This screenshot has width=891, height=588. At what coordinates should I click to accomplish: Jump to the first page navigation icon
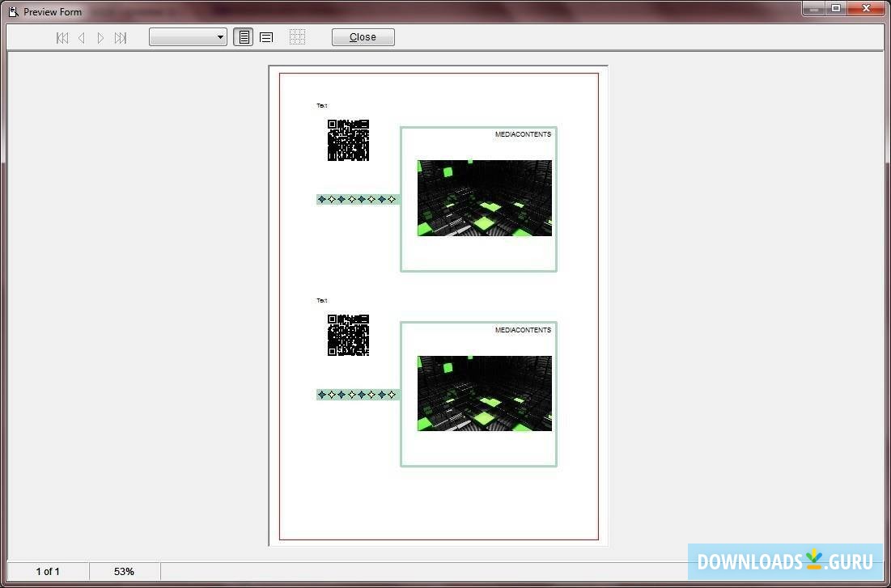62,37
